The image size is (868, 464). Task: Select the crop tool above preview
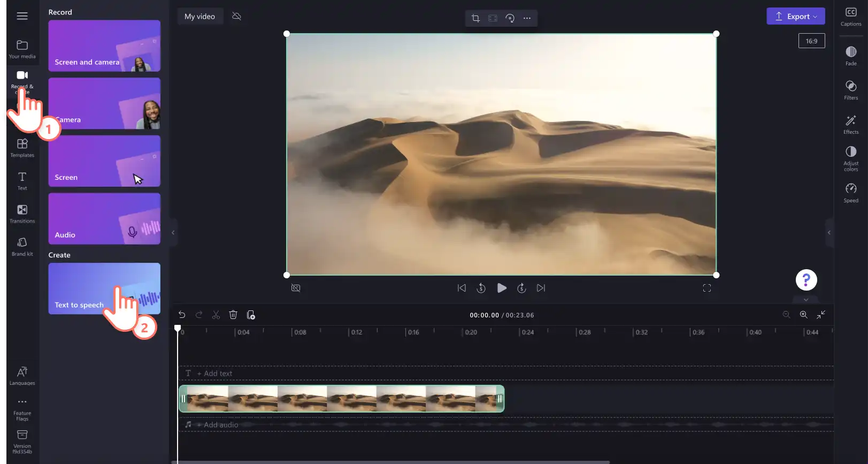475,18
